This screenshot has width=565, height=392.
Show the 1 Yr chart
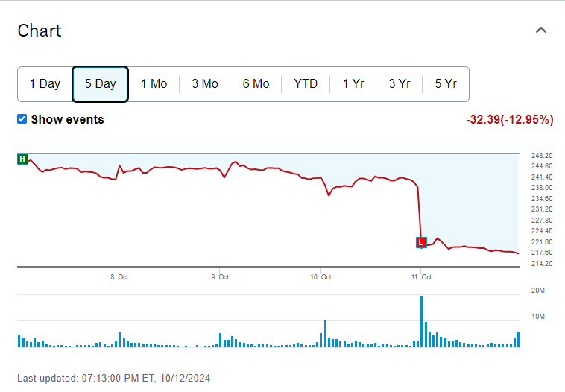(353, 84)
